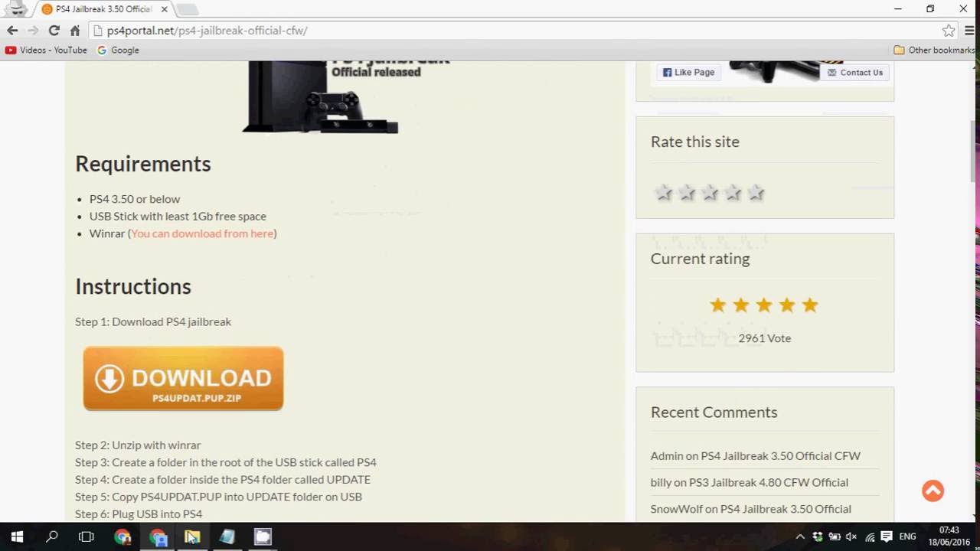This screenshot has height=551, width=980.
Task: Open the browser home page
Action: click(x=74, y=31)
